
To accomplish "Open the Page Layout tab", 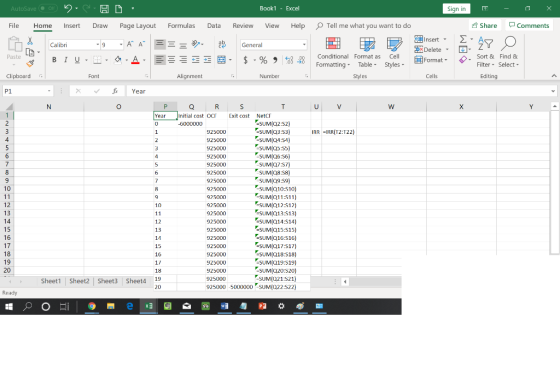I will 138,26.
